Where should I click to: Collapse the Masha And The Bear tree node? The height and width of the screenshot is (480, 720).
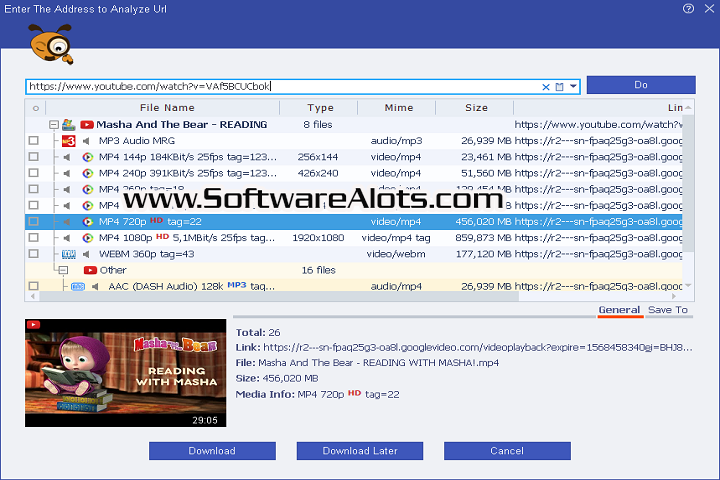(54, 124)
